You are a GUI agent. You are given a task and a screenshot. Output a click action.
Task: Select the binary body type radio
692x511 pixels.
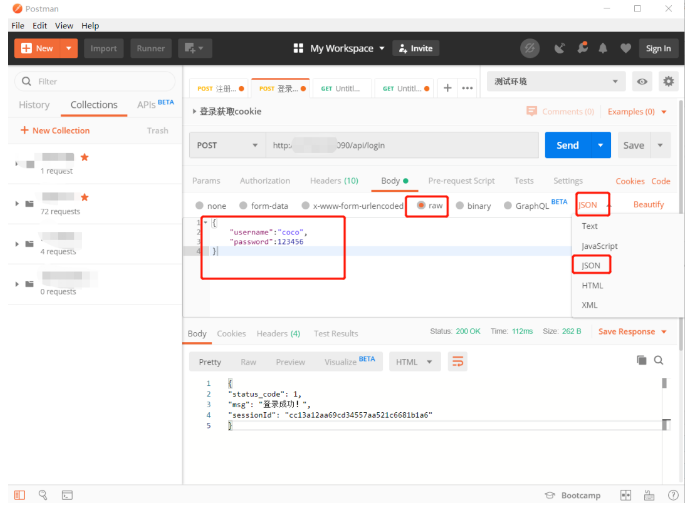point(460,206)
